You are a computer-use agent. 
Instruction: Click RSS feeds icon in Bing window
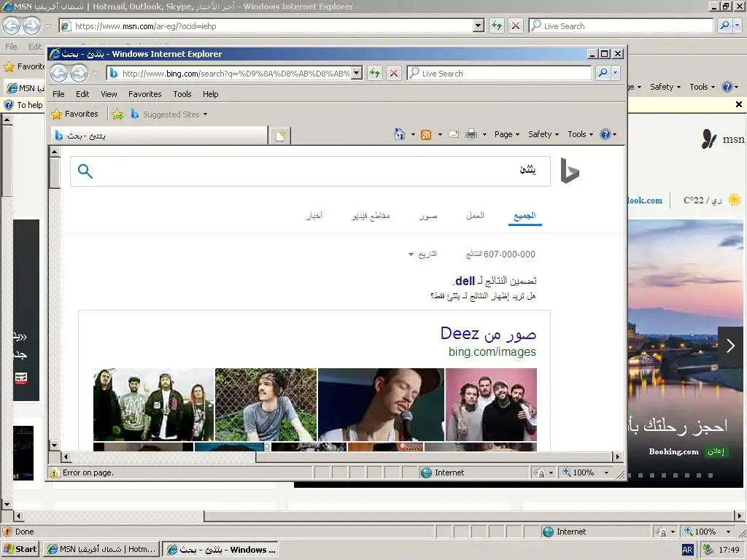coord(426,135)
